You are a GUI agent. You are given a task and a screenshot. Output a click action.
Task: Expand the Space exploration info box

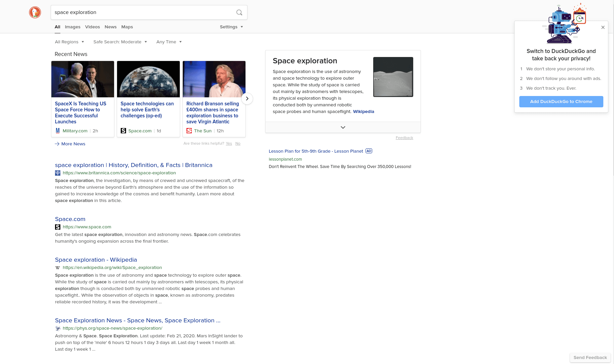[343, 127]
